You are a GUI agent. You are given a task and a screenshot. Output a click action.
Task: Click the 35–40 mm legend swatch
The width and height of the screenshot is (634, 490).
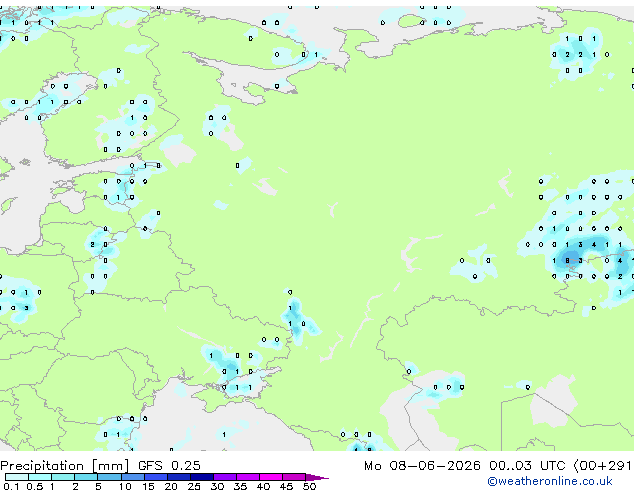click(x=248, y=477)
